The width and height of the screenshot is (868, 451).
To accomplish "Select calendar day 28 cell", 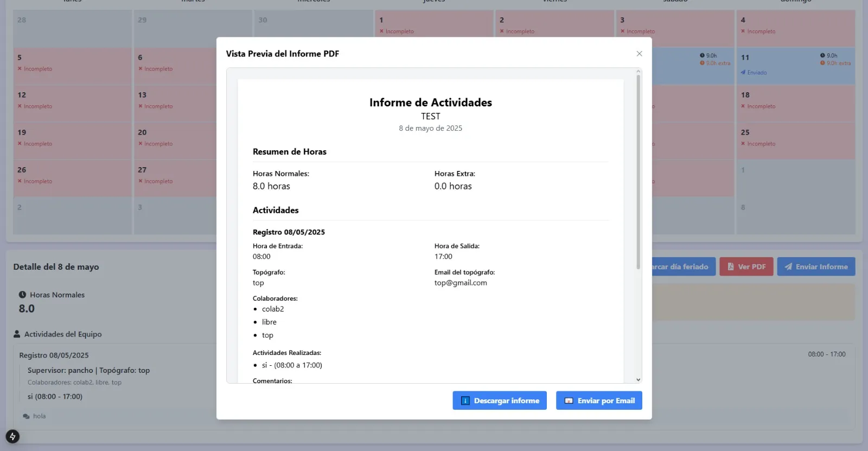I will point(72,28).
